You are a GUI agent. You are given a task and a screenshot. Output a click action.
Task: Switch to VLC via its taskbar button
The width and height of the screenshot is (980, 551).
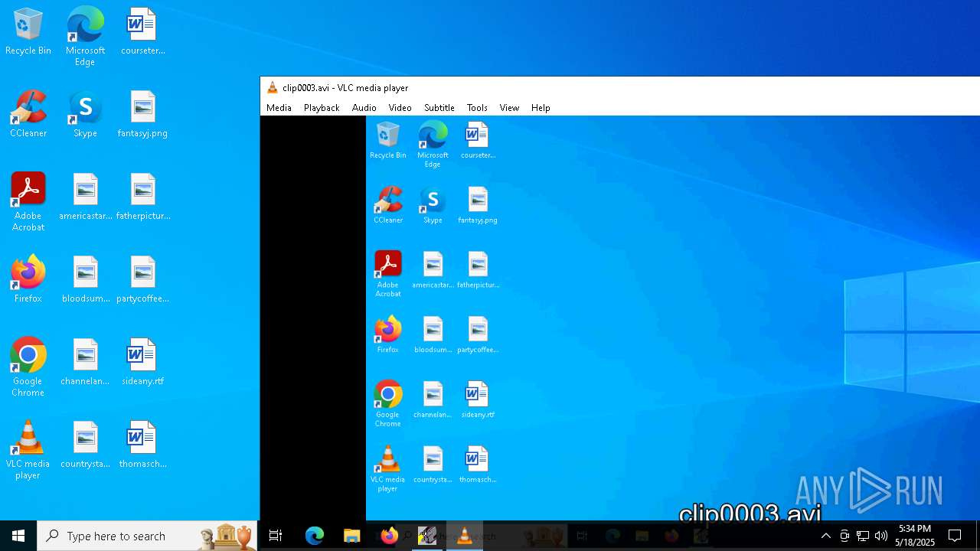click(464, 536)
